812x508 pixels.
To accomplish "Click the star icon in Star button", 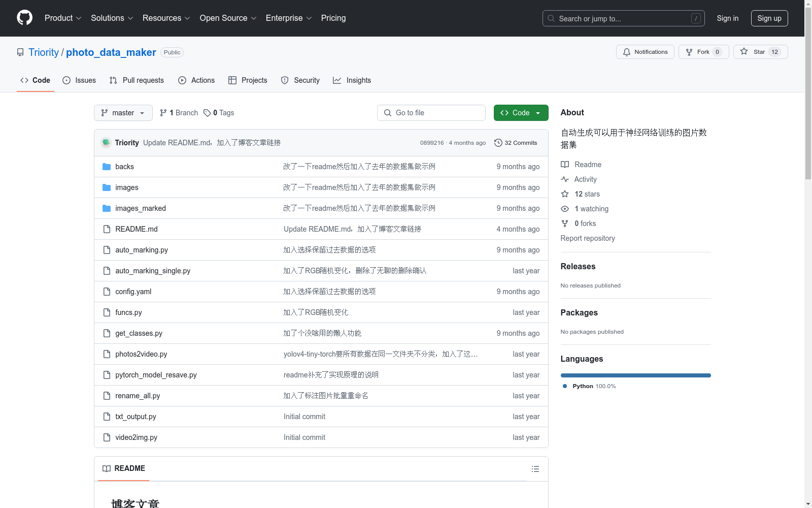I will coord(744,51).
